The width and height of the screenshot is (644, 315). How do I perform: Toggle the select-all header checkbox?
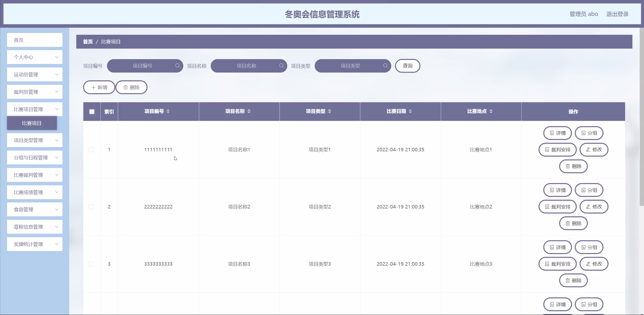pyautogui.click(x=92, y=112)
